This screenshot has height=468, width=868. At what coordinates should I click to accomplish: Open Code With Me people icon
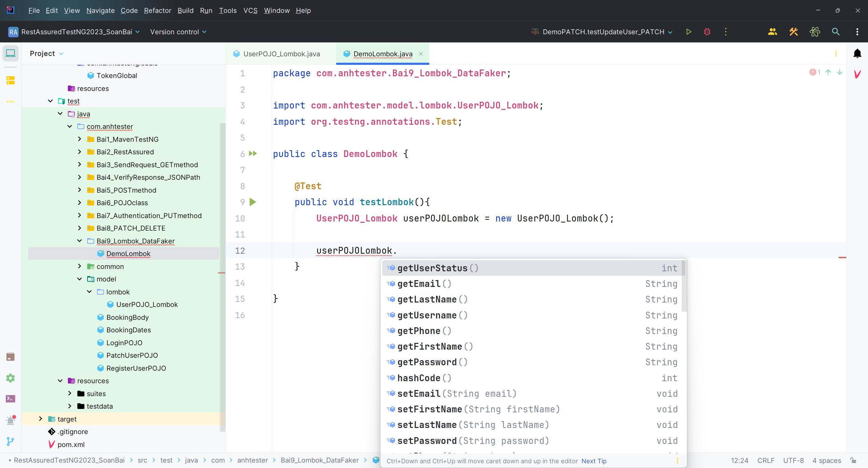(x=772, y=32)
